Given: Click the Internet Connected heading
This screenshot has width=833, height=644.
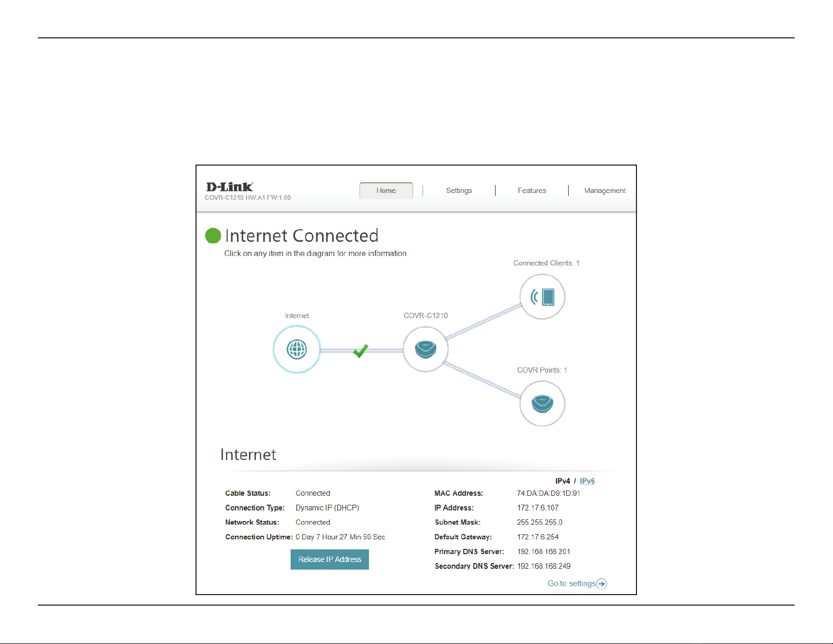Looking at the screenshot, I should 302,236.
